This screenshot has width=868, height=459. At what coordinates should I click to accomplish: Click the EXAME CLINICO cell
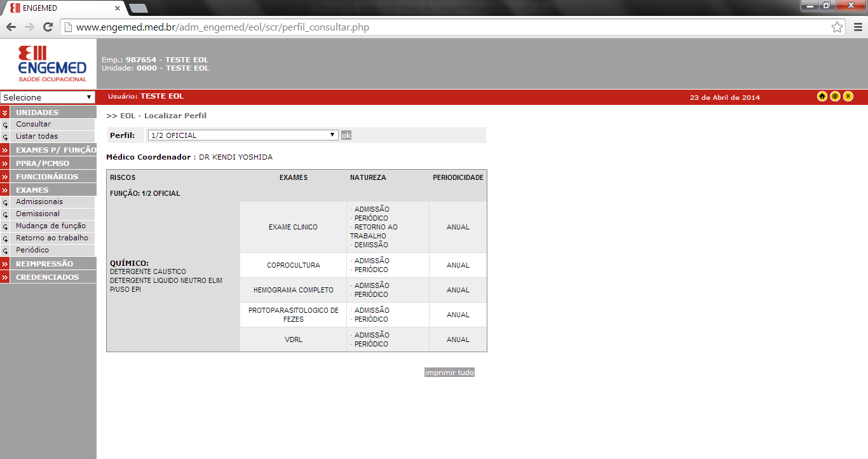pos(293,227)
